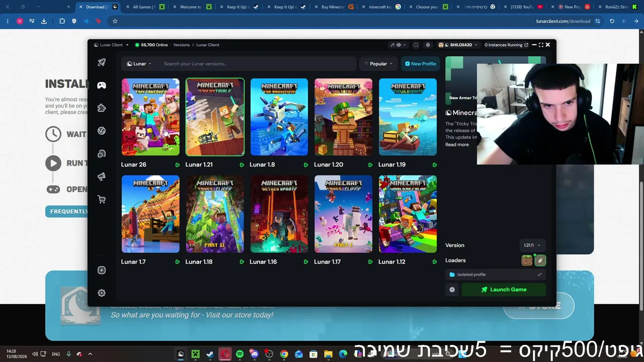Click the swap arrows on Isolated profile row
Viewport: 644px width, 362px height.
coord(539,275)
